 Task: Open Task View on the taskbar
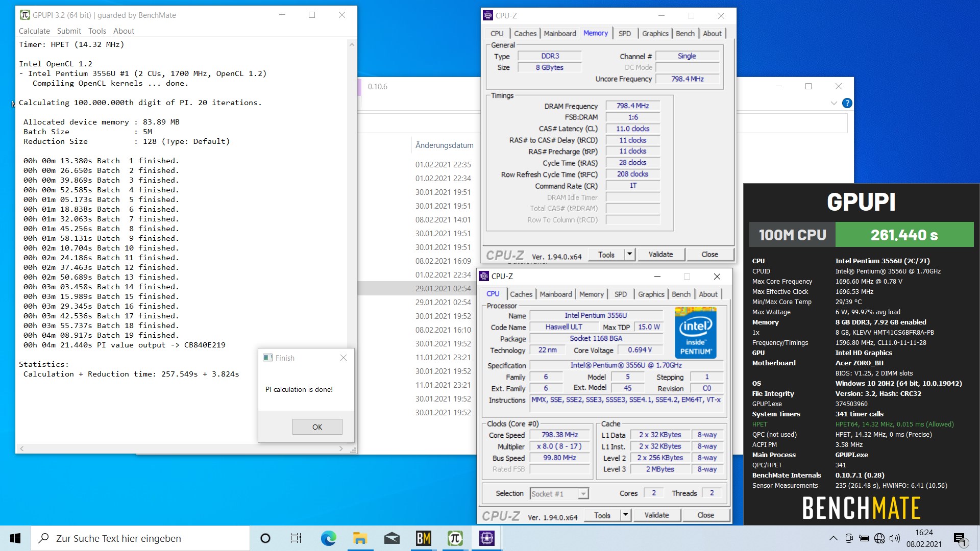point(296,538)
